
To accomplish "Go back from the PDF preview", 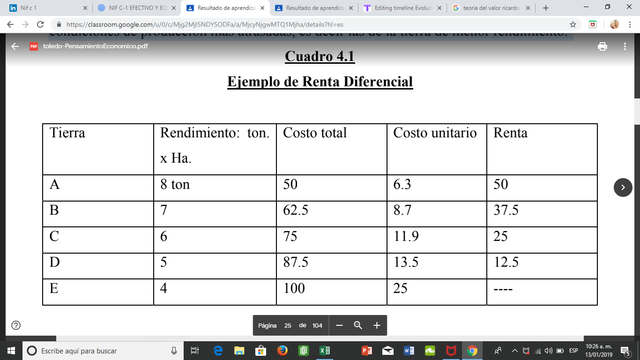I will tap(15, 47).
